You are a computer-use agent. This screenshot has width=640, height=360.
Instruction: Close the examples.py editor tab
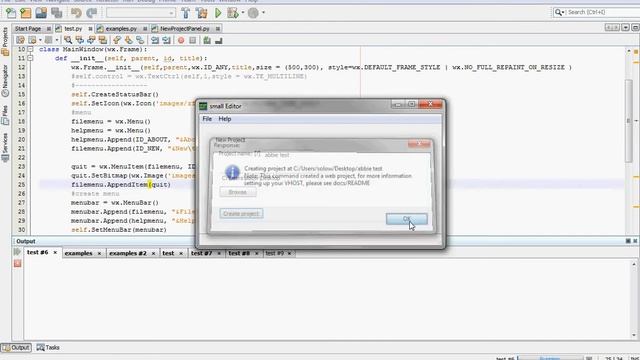point(145,29)
